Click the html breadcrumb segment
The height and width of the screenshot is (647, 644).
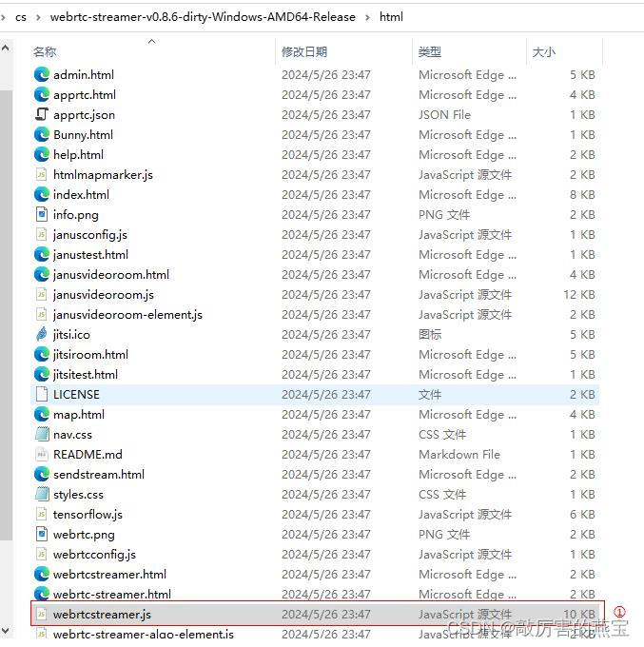click(391, 17)
